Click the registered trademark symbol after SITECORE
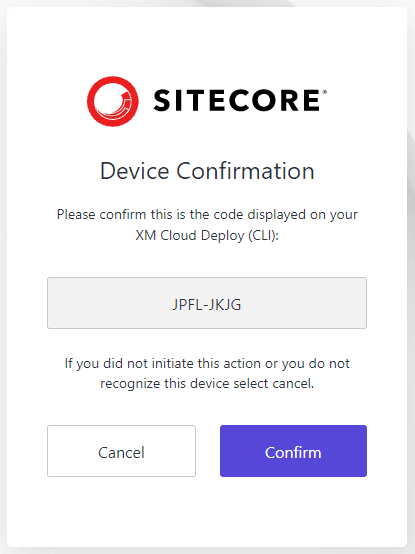415x554 pixels. (x=325, y=92)
